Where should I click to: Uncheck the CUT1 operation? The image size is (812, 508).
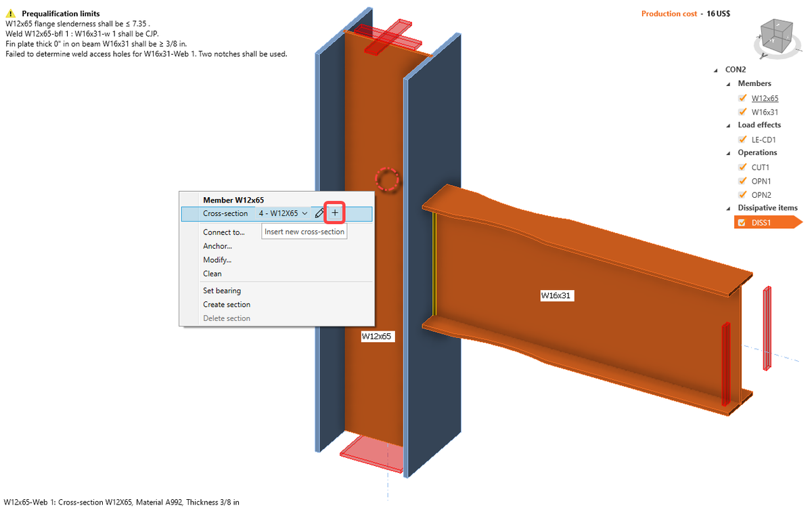click(742, 167)
